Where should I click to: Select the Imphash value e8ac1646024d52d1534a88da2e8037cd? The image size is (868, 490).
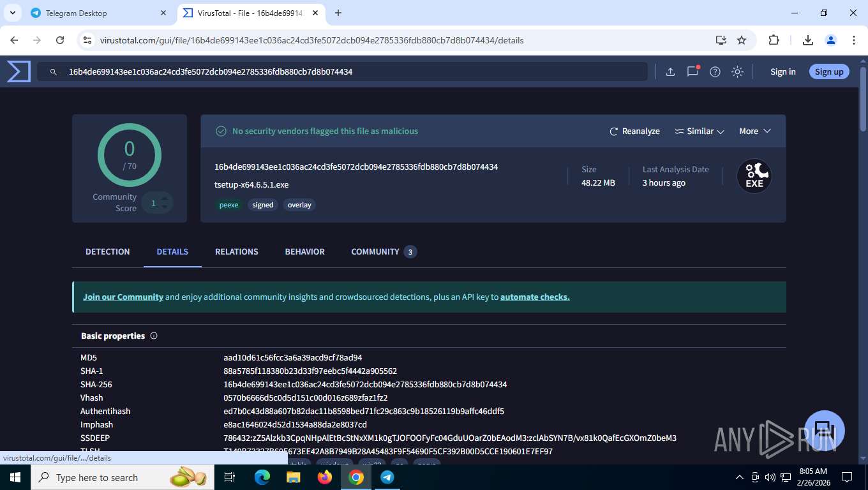296,425
